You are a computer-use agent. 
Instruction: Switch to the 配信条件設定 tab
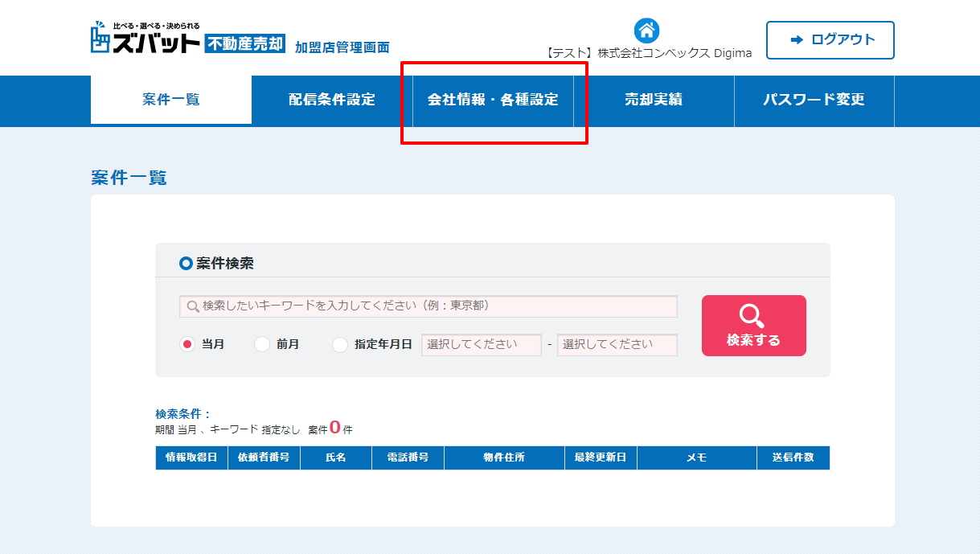click(332, 101)
